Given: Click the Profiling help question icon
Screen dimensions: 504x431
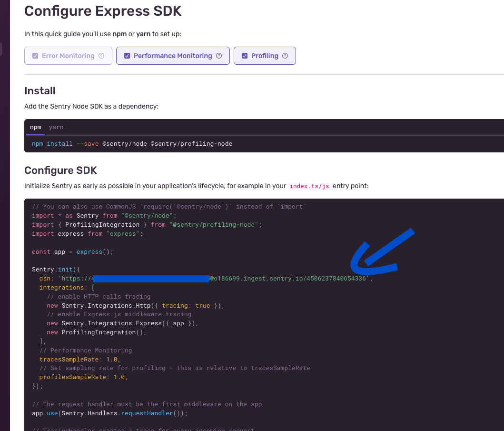Looking at the screenshot, I should [x=285, y=56].
